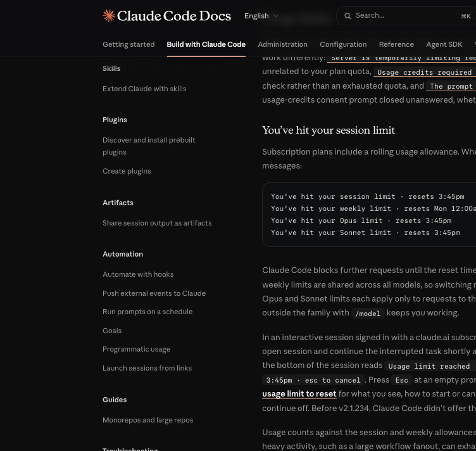Click the 'You've hit your Opus limit' code line

pos(361,220)
